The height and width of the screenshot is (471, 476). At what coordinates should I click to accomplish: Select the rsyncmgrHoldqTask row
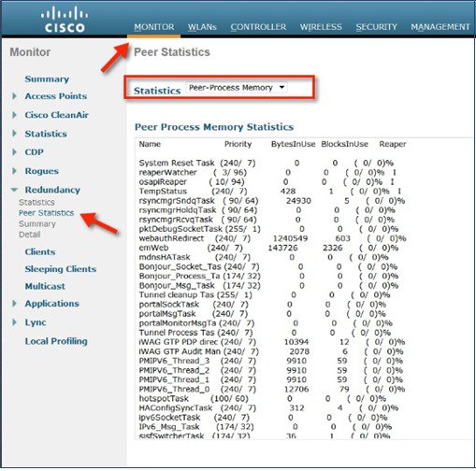(267, 210)
